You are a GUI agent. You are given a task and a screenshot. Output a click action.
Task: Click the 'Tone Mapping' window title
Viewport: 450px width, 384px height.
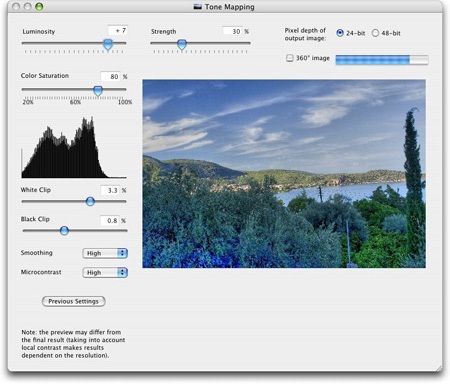(x=230, y=7)
